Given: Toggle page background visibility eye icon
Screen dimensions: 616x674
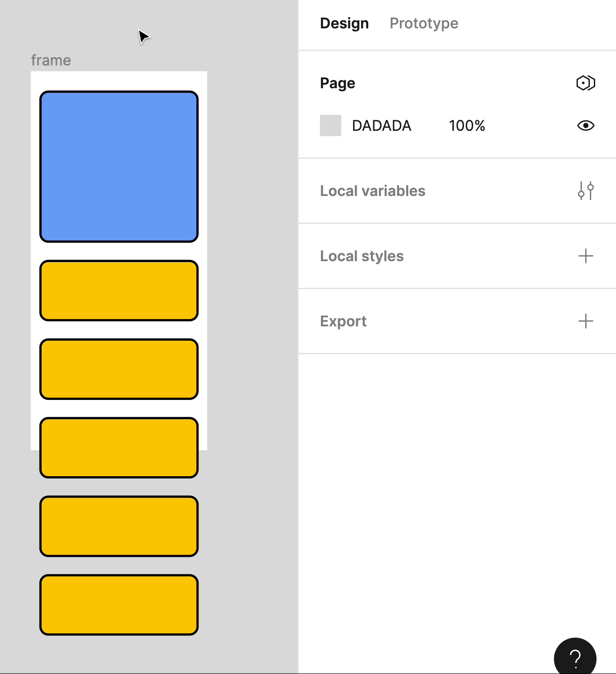Looking at the screenshot, I should 585,125.
